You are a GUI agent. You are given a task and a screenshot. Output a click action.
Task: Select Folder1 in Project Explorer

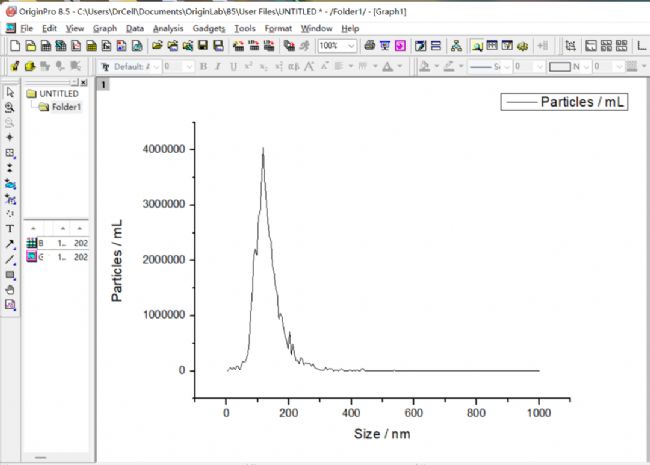(x=65, y=107)
